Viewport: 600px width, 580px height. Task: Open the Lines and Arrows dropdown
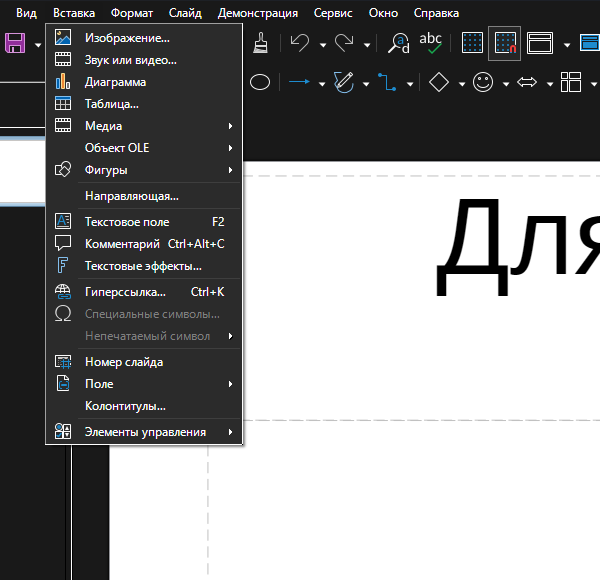click(322, 84)
